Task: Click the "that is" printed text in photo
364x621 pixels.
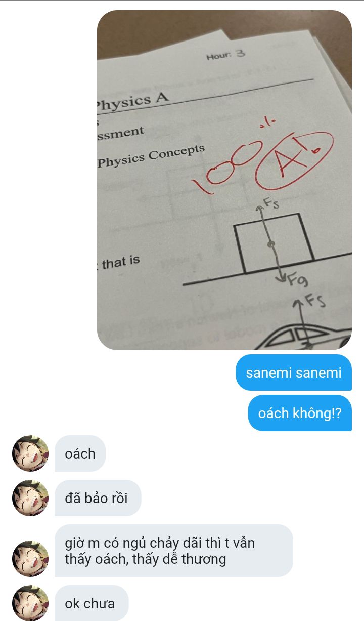Action: 120,263
